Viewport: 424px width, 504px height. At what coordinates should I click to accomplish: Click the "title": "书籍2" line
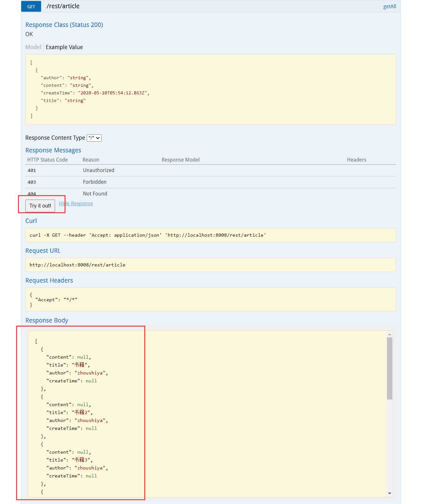point(70,412)
